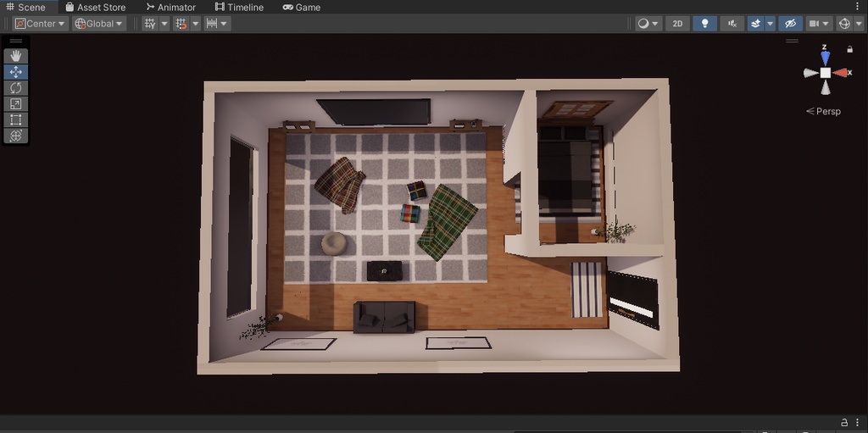868x433 pixels.
Task: Toggle orientation gizmo rotation lock
Action: pyautogui.click(x=849, y=49)
